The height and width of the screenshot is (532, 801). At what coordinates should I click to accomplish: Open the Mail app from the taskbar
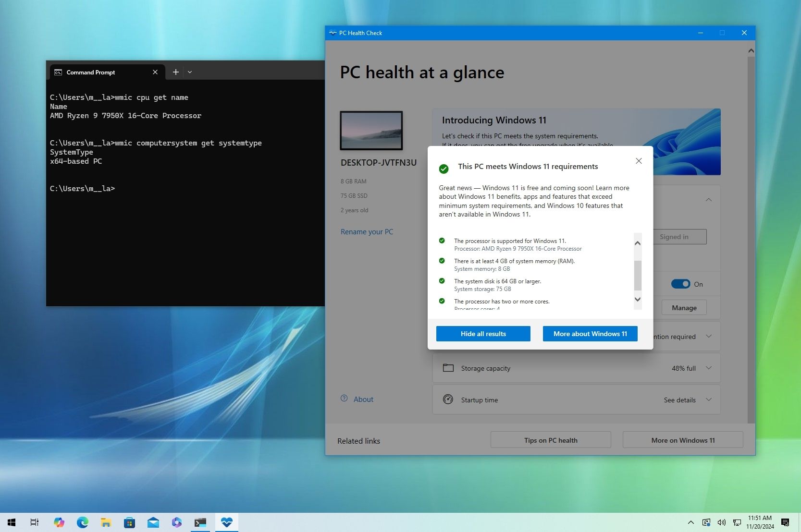click(x=153, y=522)
